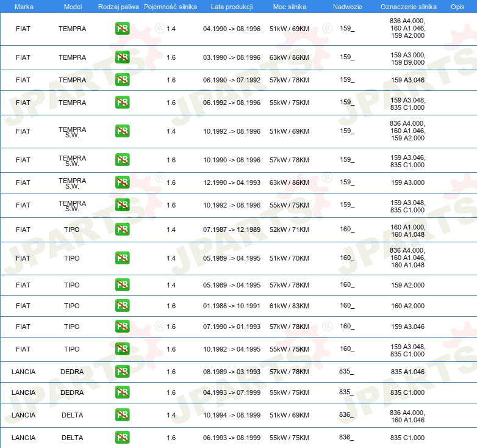
Task: Click power value 61kW / 83KM
Action: click(289, 306)
